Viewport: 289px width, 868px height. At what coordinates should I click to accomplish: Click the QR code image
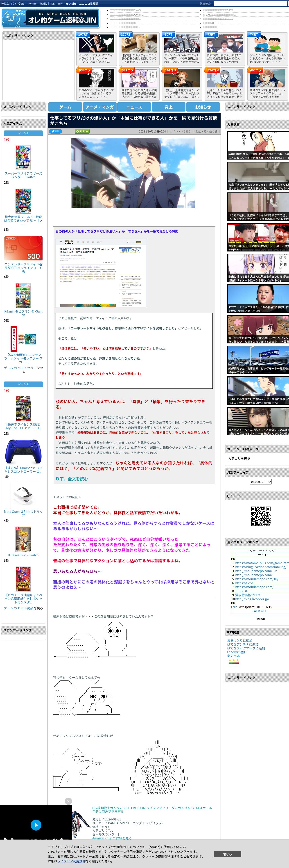coord(261,516)
